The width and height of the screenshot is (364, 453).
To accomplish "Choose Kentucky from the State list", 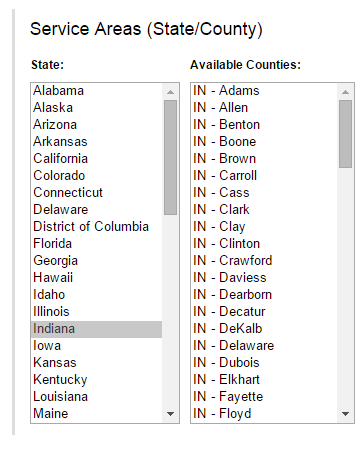I will [x=96, y=380].
